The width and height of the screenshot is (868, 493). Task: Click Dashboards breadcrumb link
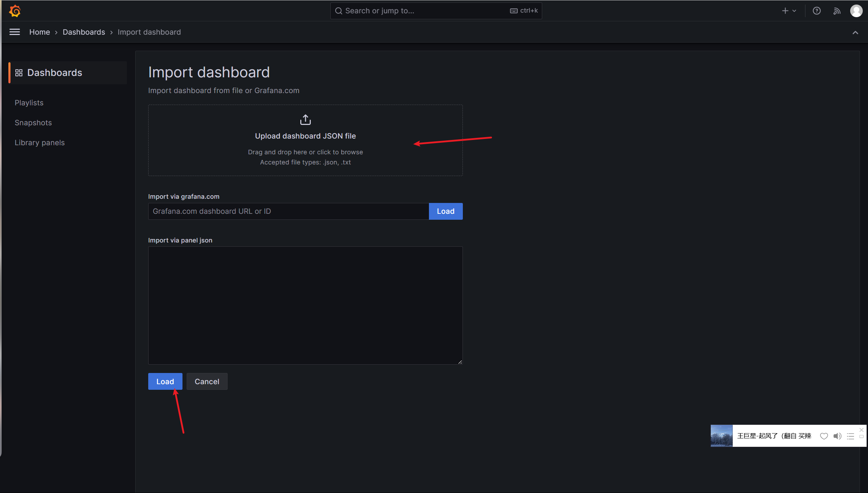click(x=84, y=32)
